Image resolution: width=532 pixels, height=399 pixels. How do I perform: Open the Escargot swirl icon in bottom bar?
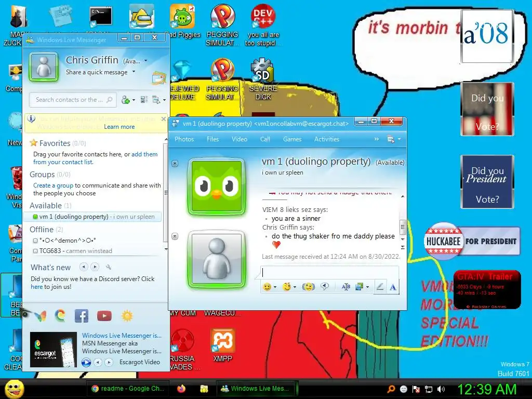tap(60, 316)
